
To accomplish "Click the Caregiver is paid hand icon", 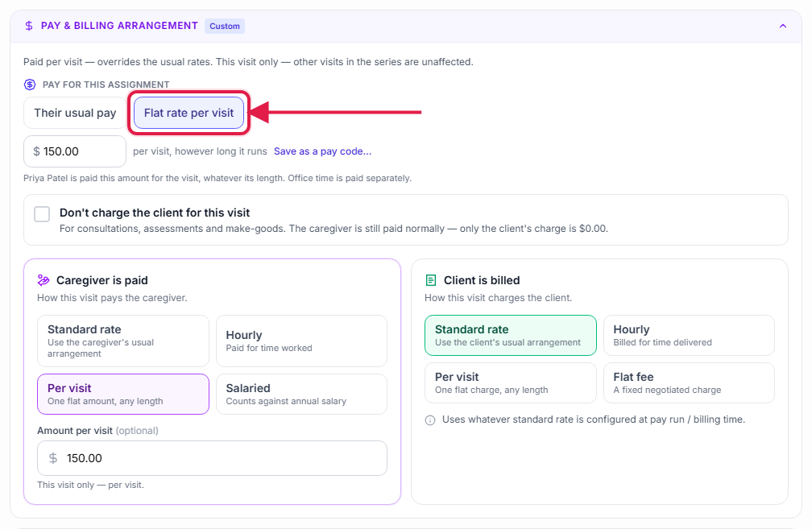I will click(43, 280).
